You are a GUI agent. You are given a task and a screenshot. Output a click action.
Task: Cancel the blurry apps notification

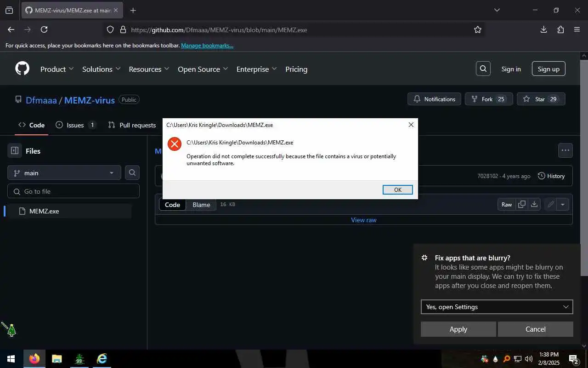(x=536, y=329)
